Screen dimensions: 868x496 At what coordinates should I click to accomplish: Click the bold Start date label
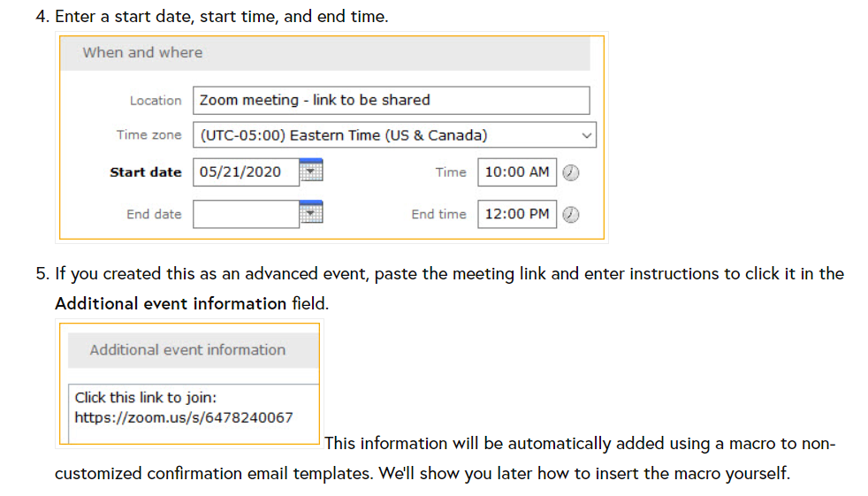pos(146,172)
